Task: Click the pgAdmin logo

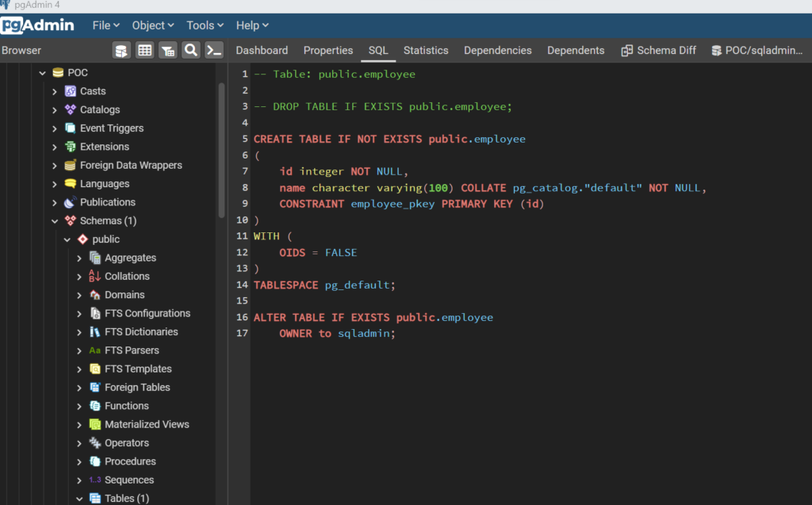Action: pyautogui.click(x=38, y=25)
